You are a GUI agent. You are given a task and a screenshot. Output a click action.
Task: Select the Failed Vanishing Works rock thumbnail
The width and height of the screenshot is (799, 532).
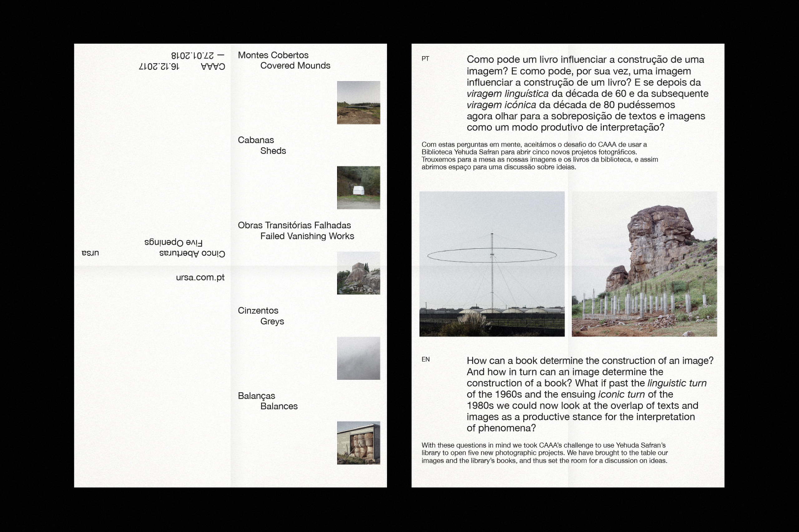point(358,273)
